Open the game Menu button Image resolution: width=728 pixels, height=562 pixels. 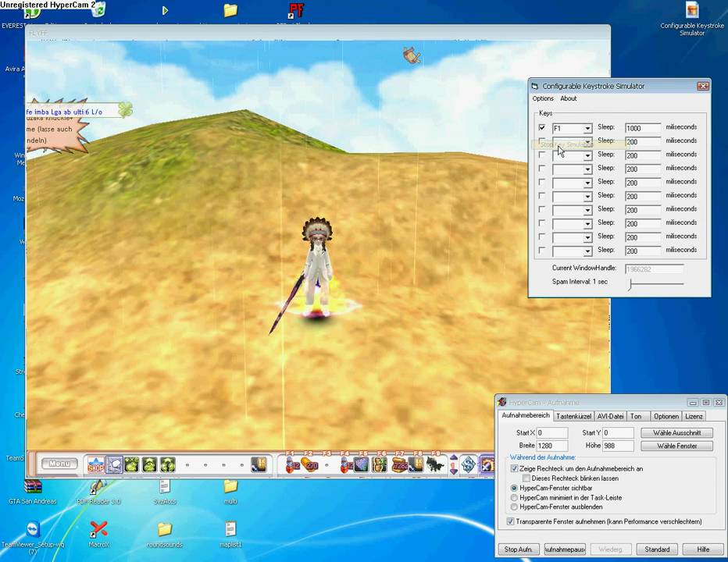59,464
